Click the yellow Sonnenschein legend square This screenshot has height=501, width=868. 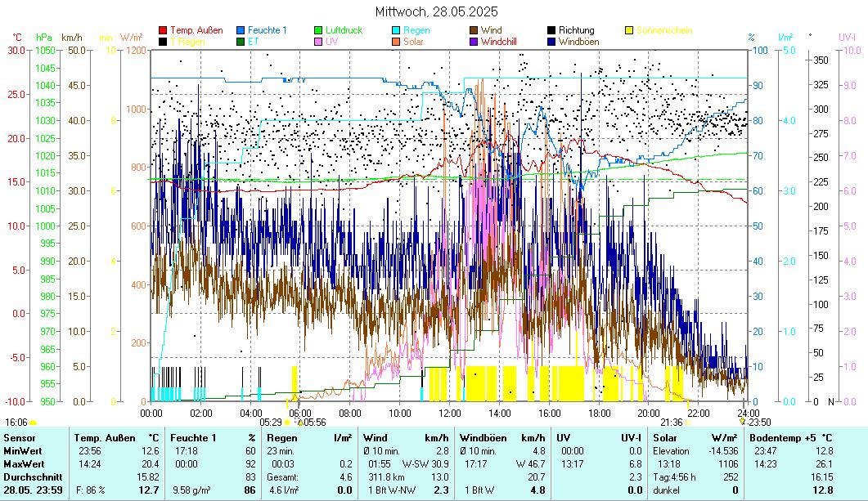click(x=630, y=30)
